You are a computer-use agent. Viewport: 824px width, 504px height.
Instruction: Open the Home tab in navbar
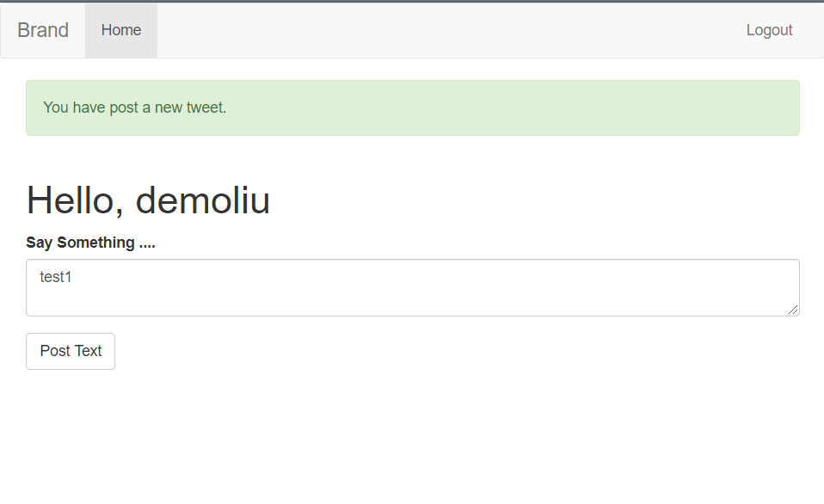[121, 30]
